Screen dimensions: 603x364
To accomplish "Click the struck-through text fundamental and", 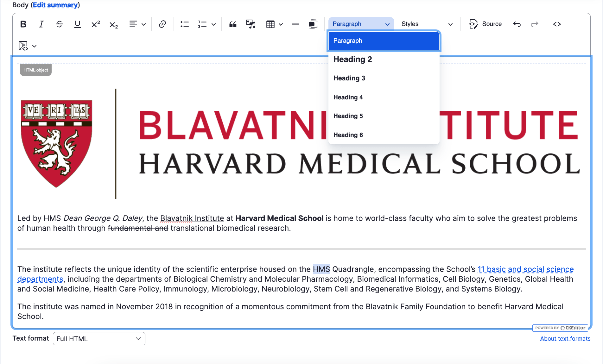I will (138, 228).
